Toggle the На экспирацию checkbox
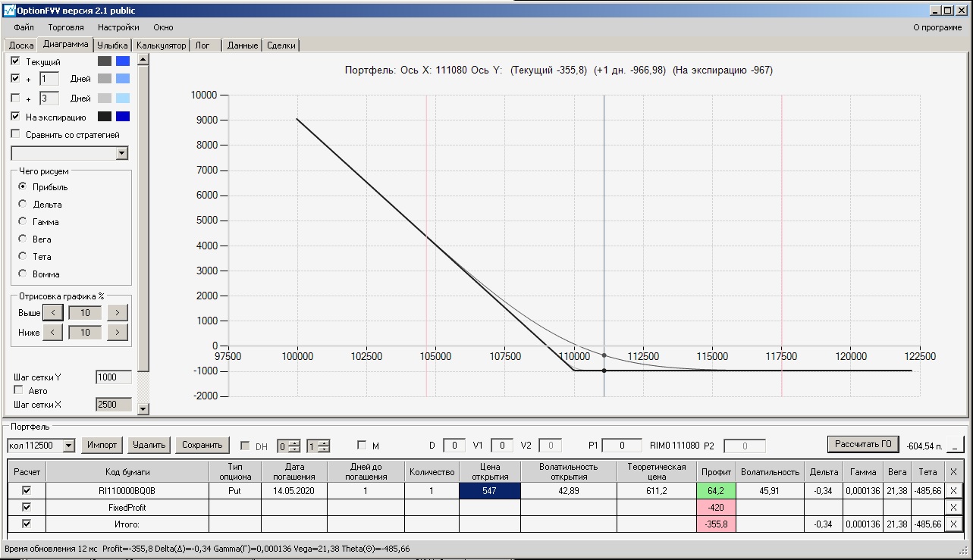 (x=16, y=117)
